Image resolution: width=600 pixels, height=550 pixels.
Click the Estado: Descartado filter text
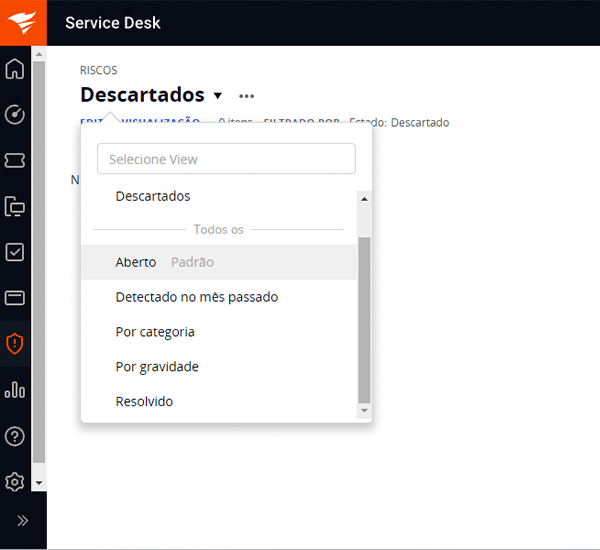click(399, 122)
